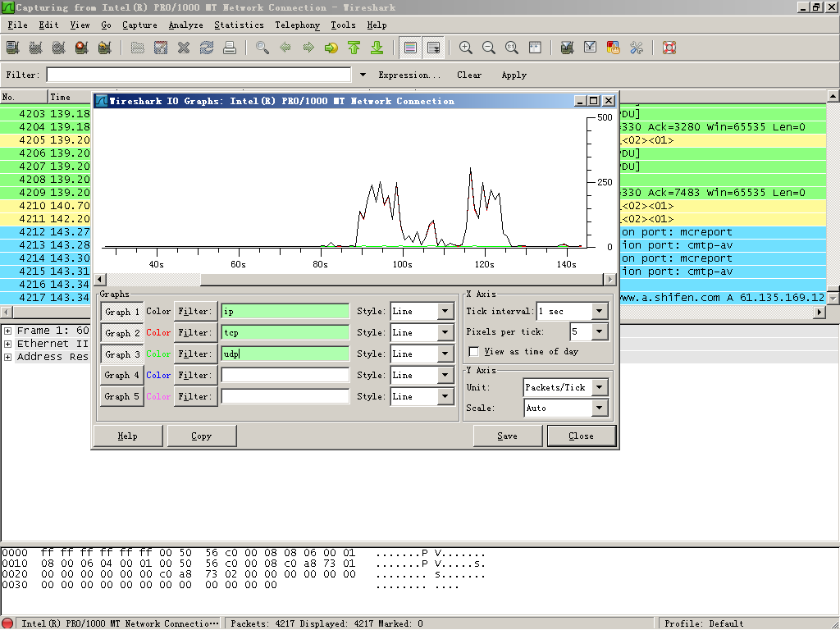Click the Zoom Out magnifier toolbar icon
The image size is (840, 630).
pyautogui.click(x=489, y=48)
